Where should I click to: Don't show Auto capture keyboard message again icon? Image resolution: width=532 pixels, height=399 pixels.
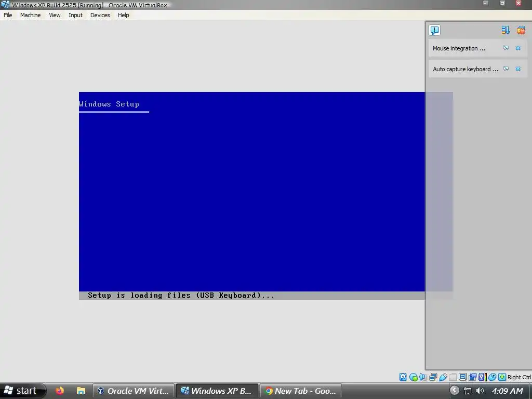pyautogui.click(x=506, y=69)
